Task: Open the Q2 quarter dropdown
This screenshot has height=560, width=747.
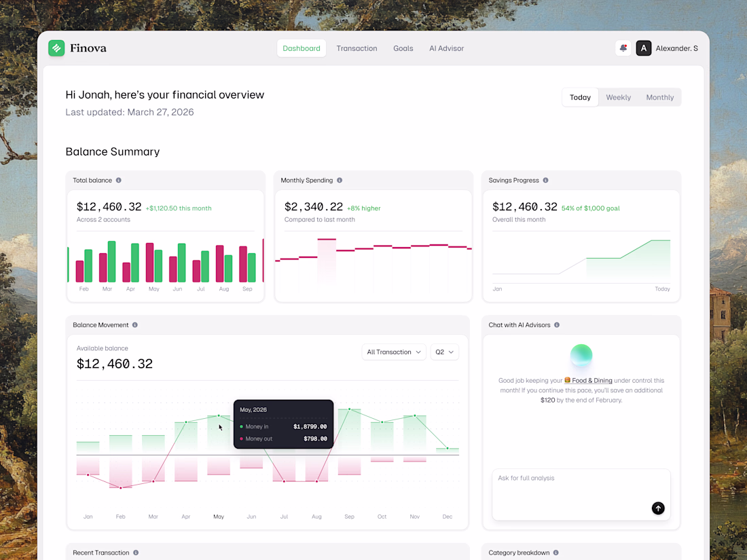Action: coord(445,352)
